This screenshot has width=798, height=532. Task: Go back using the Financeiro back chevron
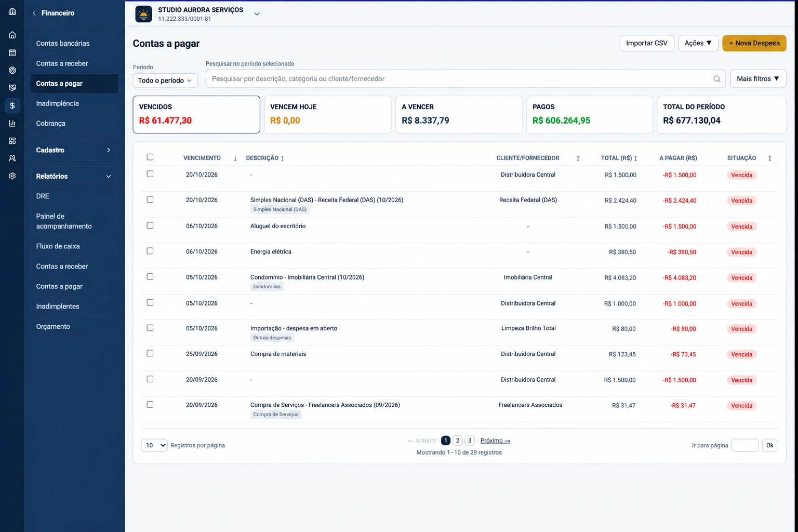click(x=34, y=13)
